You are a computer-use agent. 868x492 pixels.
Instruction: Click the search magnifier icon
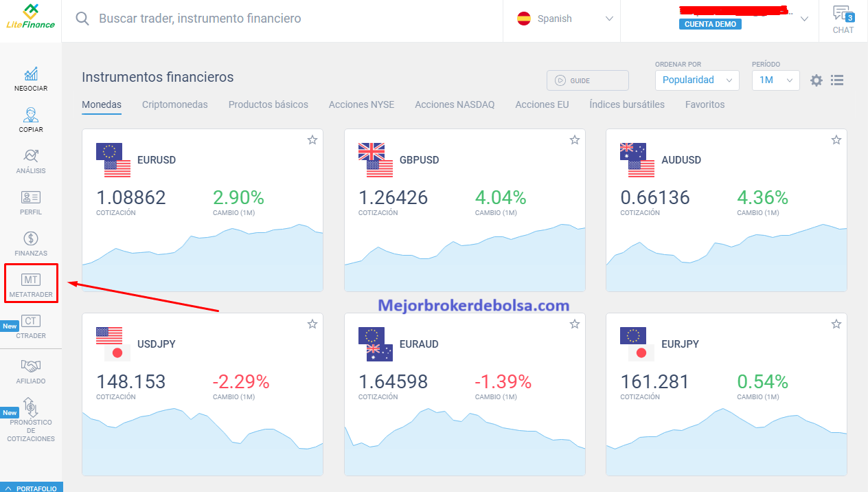[x=82, y=19]
